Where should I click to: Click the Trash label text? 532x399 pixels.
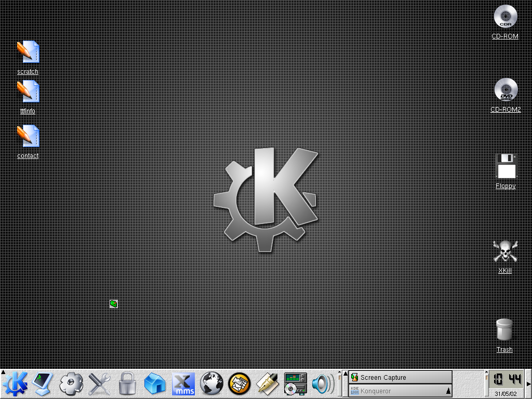click(504, 350)
